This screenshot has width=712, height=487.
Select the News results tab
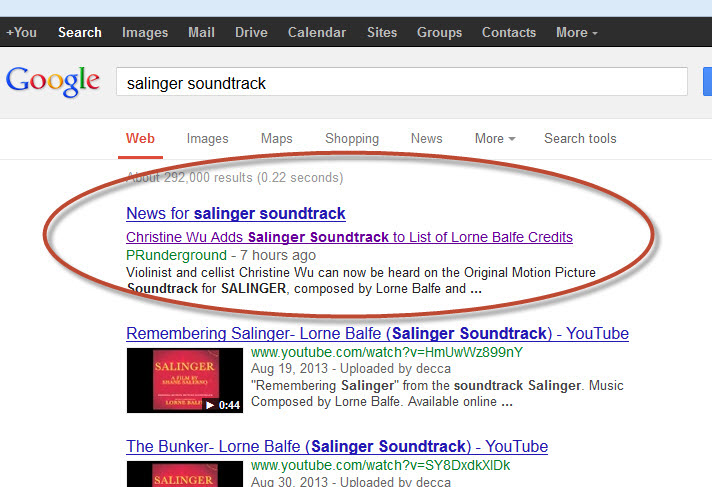(x=426, y=138)
